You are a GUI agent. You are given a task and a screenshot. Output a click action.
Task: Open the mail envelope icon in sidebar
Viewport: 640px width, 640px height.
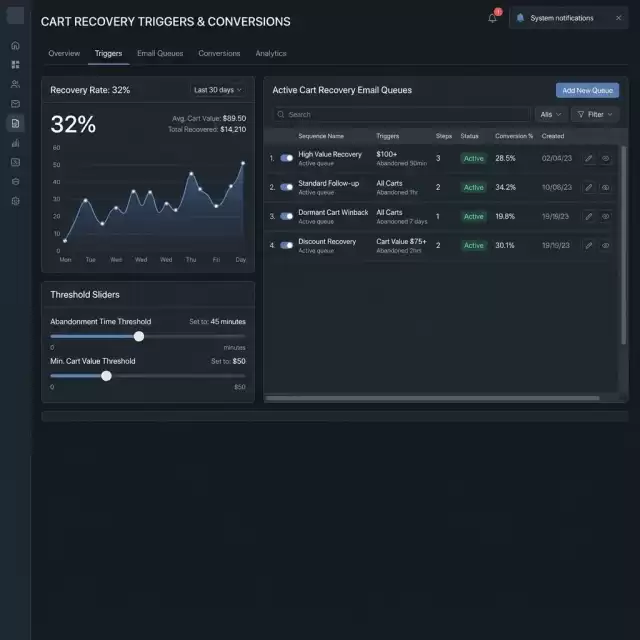[16, 104]
